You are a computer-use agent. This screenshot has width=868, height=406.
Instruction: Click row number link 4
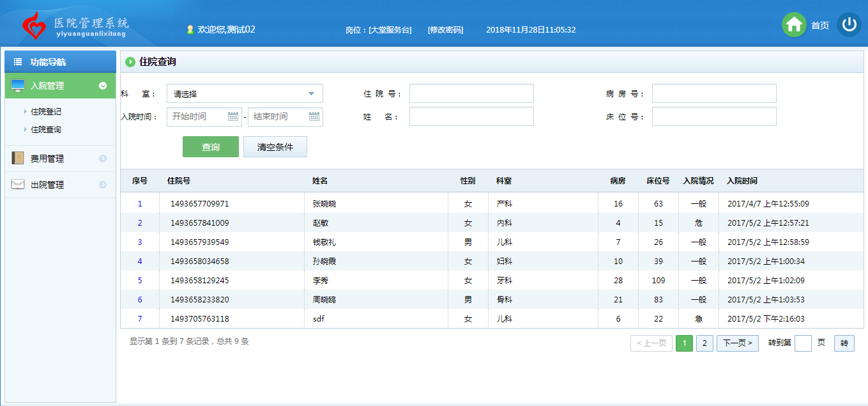(x=140, y=262)
